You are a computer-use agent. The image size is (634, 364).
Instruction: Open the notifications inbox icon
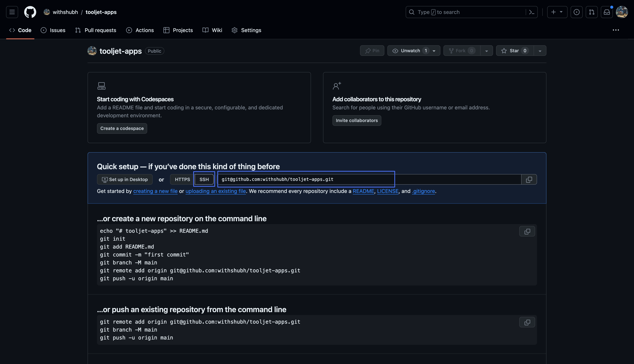pos(607,12)
